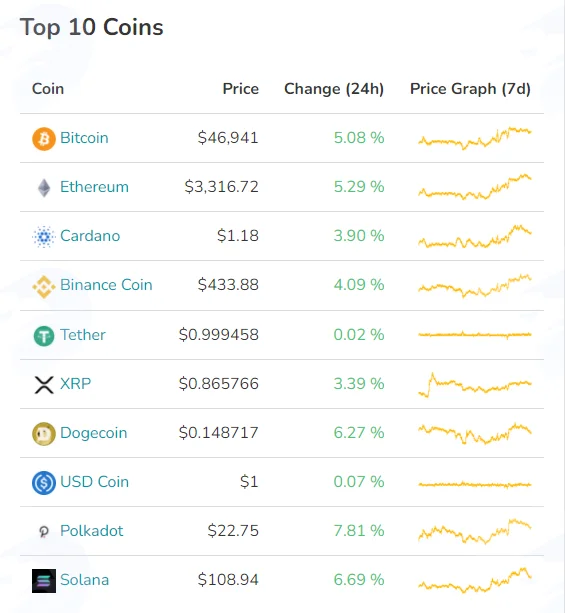Viewport: 565px width, 613px height.
Task: Click the Price column header
Action: coord(240,89)
